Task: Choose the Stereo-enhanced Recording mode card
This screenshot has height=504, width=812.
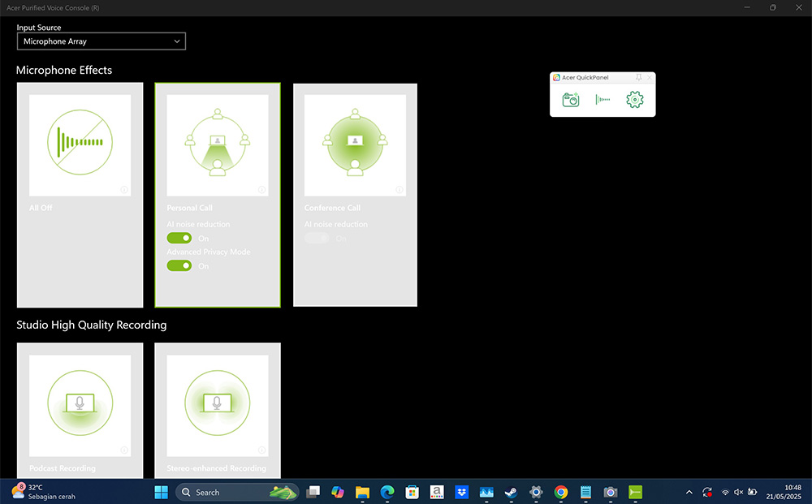Action: point(218,411)
